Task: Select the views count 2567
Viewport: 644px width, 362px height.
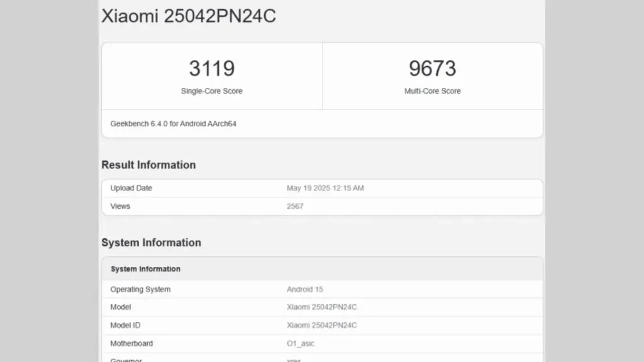Action: pos(295,206)
